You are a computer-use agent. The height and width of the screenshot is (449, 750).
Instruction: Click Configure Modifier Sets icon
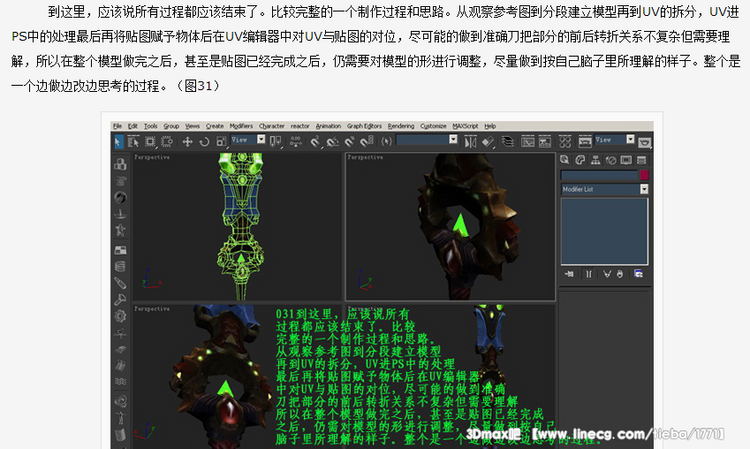(637, 272)
